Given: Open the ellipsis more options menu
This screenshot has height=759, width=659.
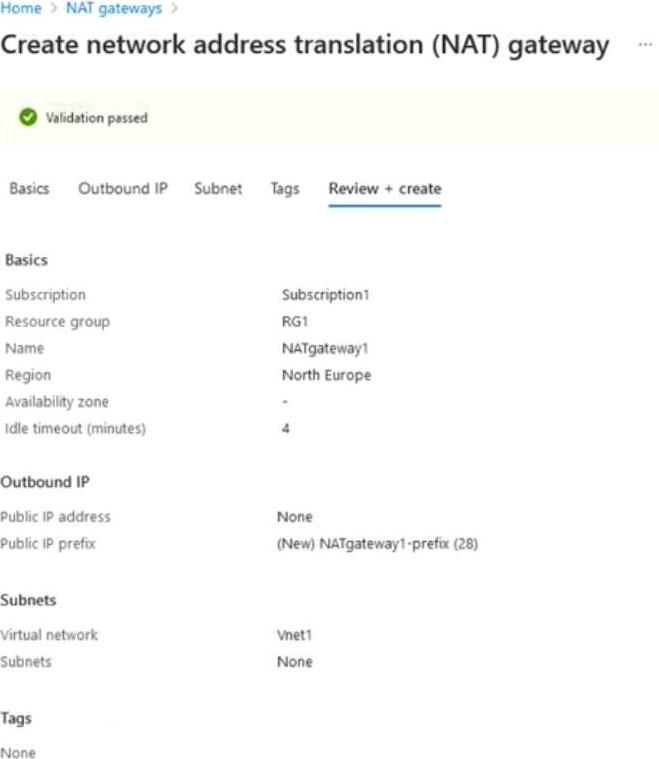Looking at the screenshot, I should [x=645, y=45].
